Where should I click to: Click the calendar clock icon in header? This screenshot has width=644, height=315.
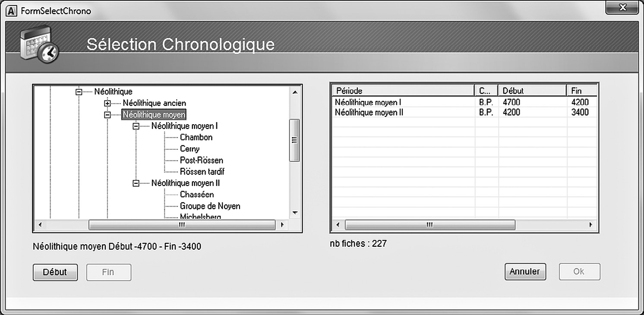(39, 44)
